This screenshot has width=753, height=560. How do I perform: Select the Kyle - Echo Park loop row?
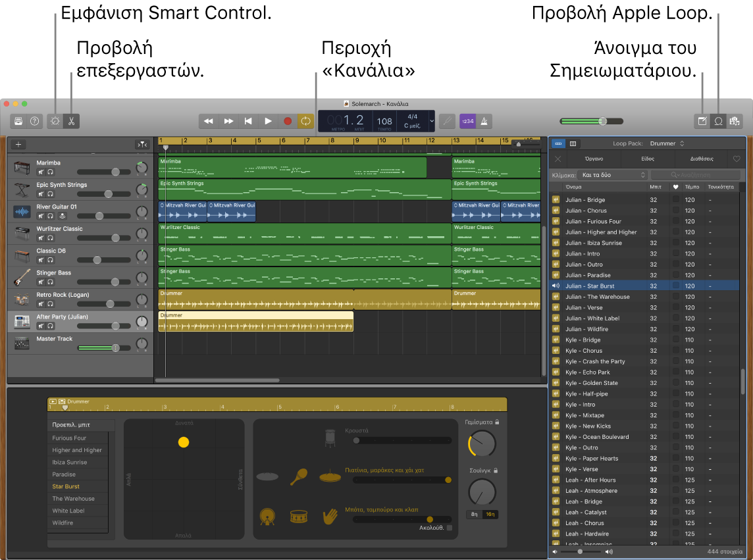coord(606,372)
